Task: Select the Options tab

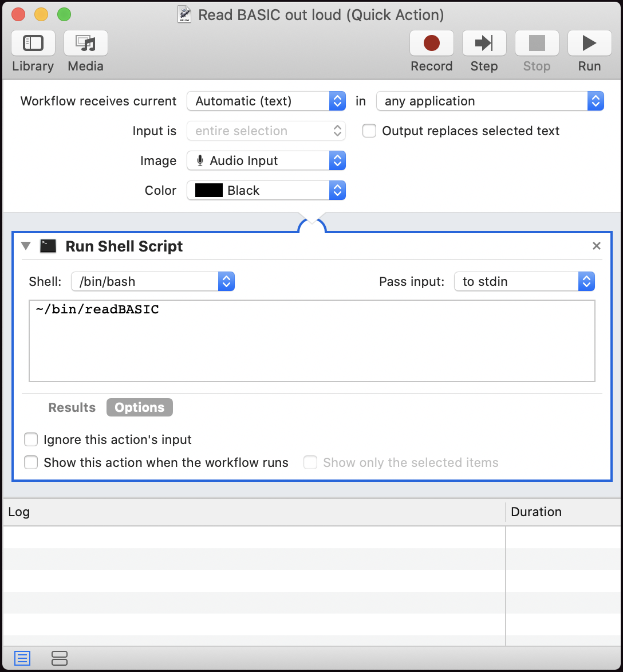Action: 140,408
